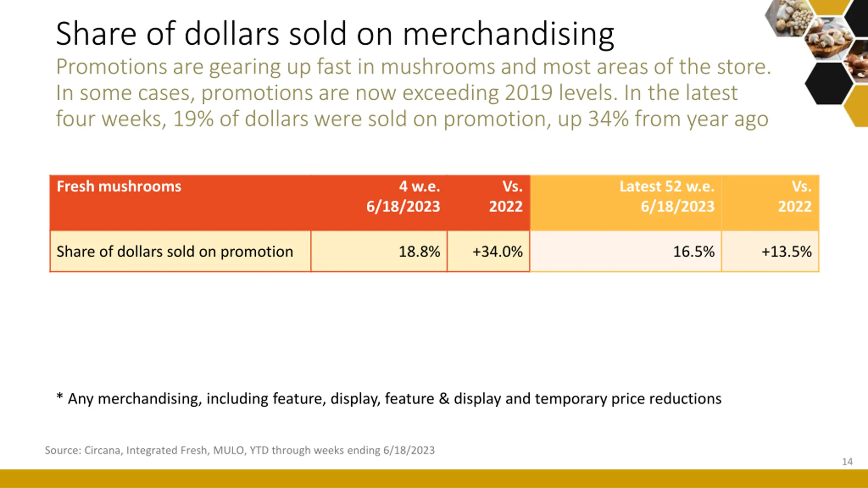This screenshot has width=868, height=488.
Task: Click the merchandising footnote starting with asterisk
Action: pyautogui.click(x=389, y=399)
